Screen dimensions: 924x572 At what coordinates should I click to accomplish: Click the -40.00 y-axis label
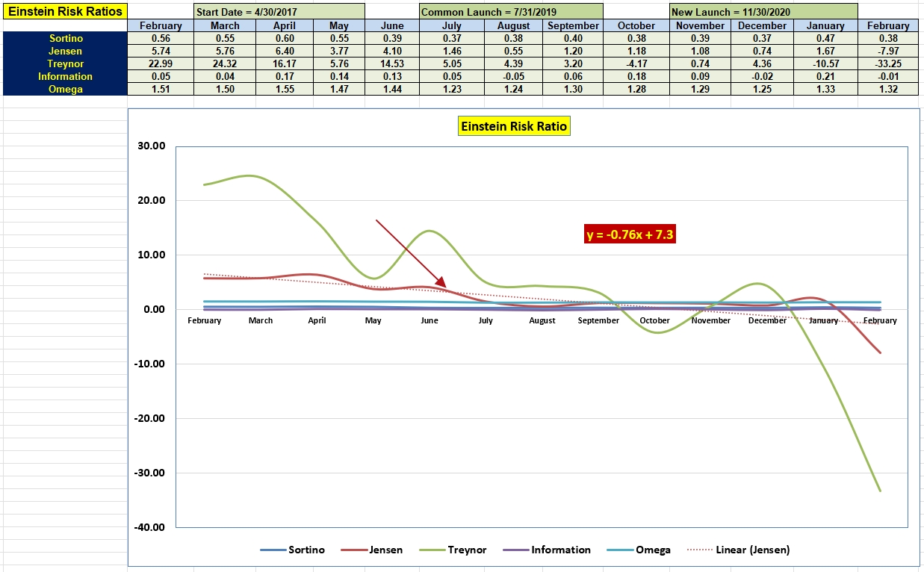point(149,527)
